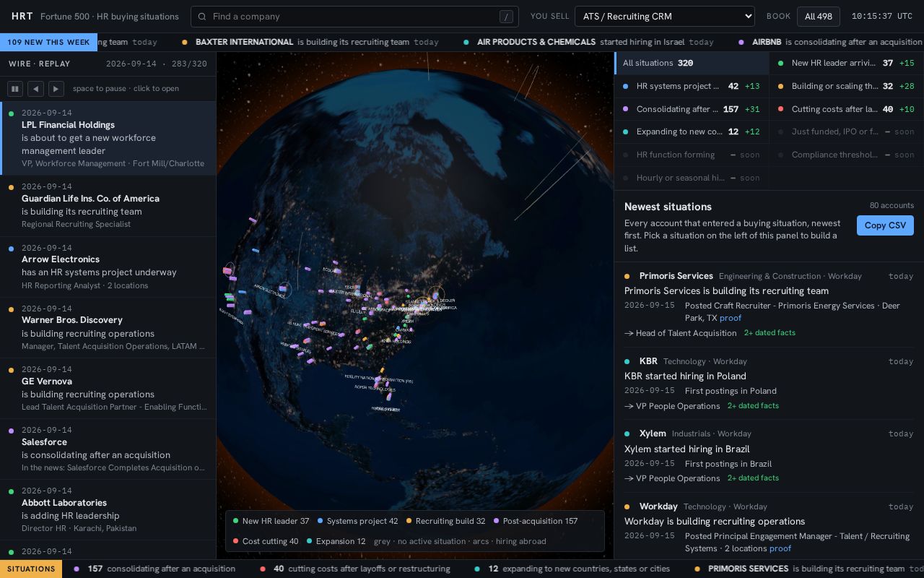The width and height of the screenshot is (924, 578).
Task: Copy the newest situations as CSV
Action: tap(885, 225)
